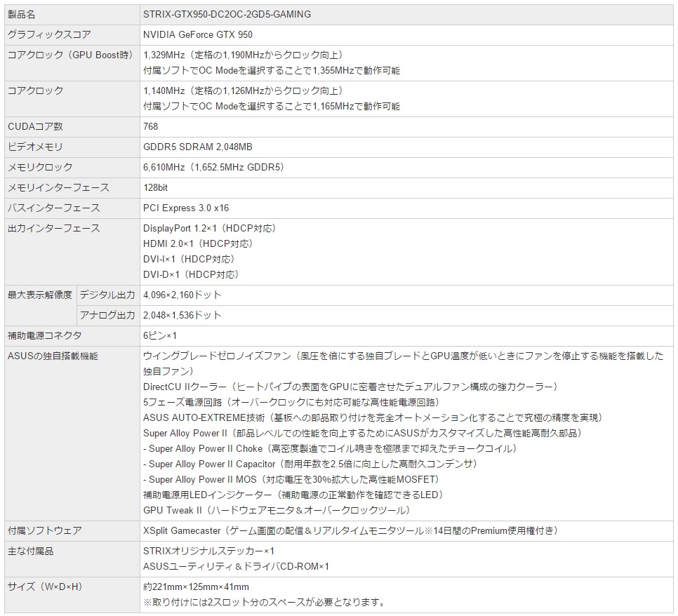Select the XSplit Gamecaster line
The image size is (678, 616).
(x=352, y=530)
